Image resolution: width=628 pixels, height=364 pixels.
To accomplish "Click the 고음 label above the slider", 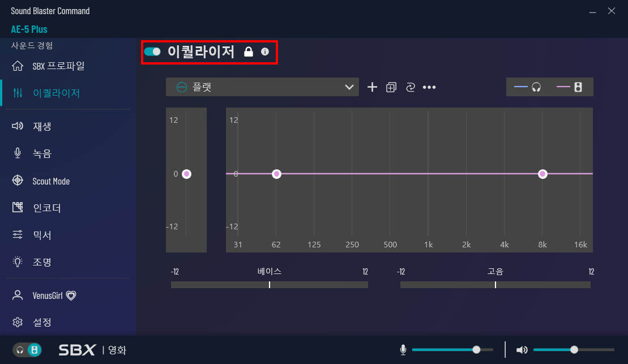I will pyautogui.click(x=495, y=272).
